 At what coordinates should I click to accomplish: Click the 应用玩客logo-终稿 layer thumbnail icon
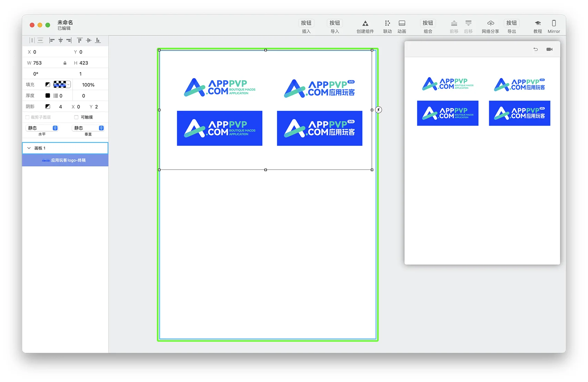point(46,160)
